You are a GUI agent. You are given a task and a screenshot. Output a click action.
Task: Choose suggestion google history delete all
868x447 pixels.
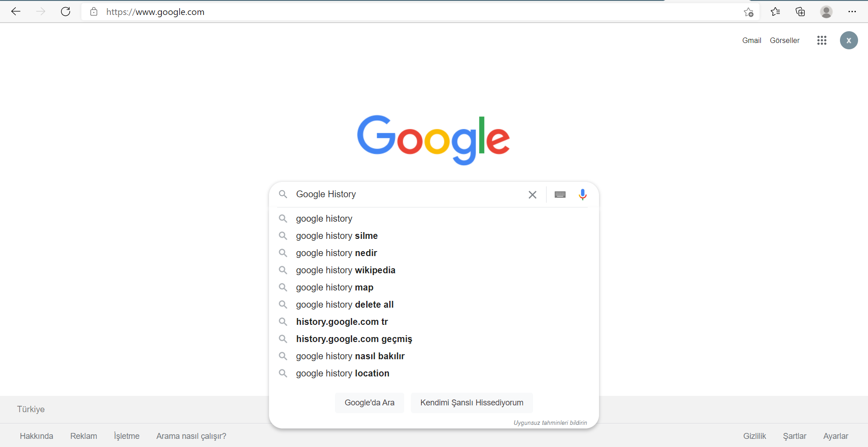click(344, 304)
